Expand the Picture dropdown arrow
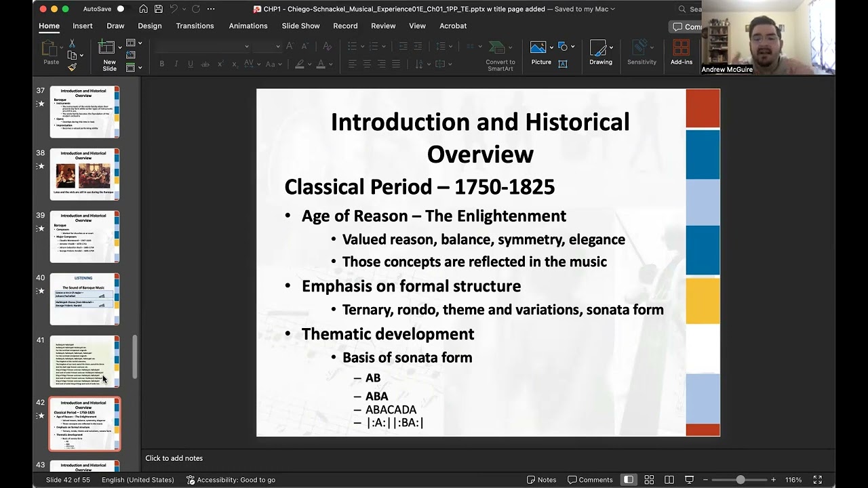868x488 pixels. 551,47
